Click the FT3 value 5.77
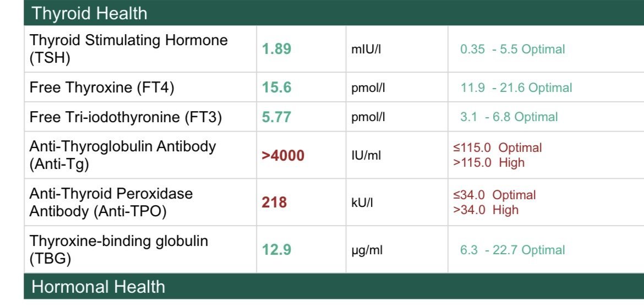Screen dimensions: 644x307 [276, 117]
